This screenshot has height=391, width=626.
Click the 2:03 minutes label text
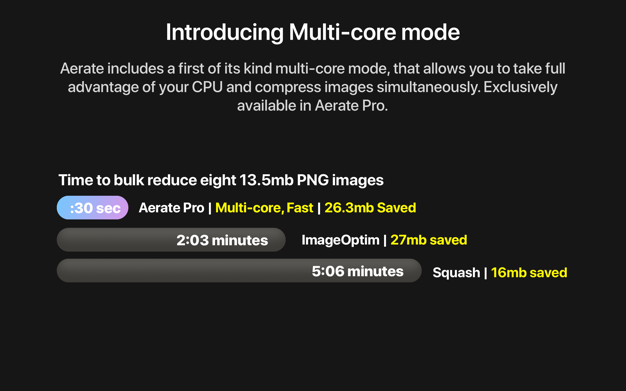tap(222, 240)
